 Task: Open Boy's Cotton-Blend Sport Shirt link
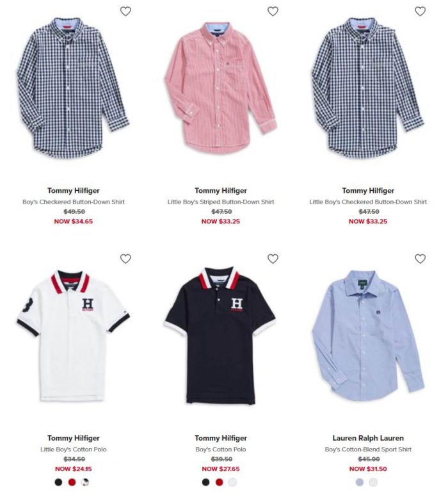pos(368,450)
